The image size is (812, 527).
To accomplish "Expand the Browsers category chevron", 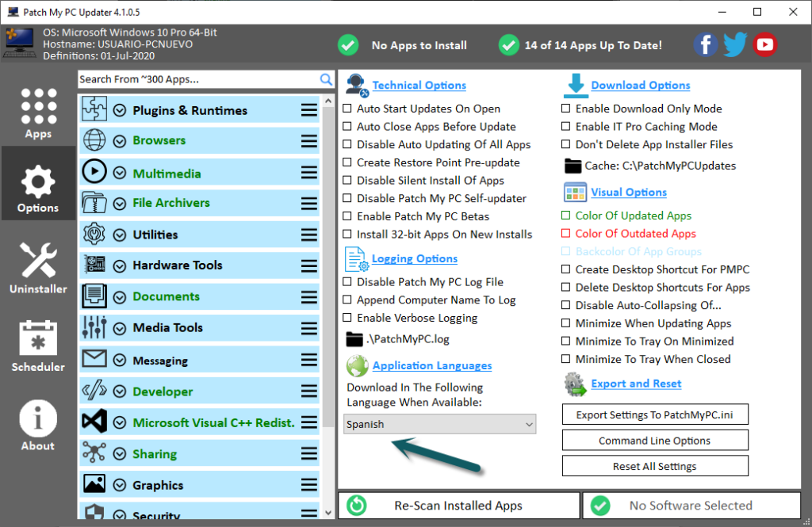I will coord(120,141).
